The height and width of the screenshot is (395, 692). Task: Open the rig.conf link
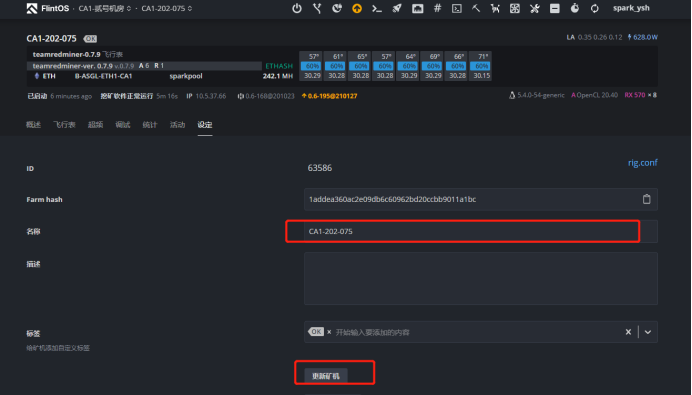643,162
